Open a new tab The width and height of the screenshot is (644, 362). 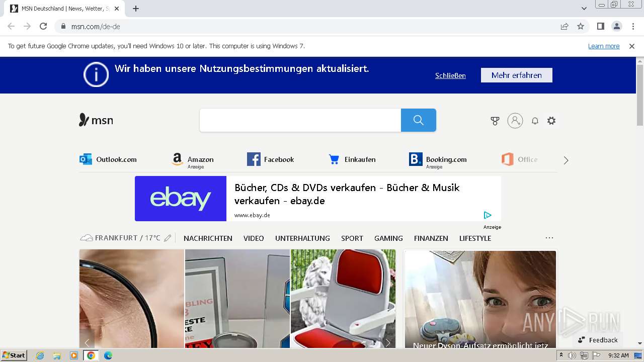[x=136, y=9]
